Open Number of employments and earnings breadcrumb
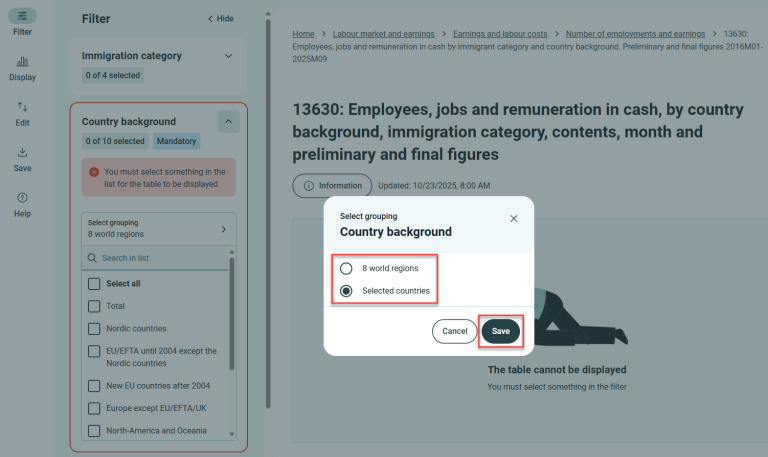Screen dimensions: 768x457 click(635, 34)
